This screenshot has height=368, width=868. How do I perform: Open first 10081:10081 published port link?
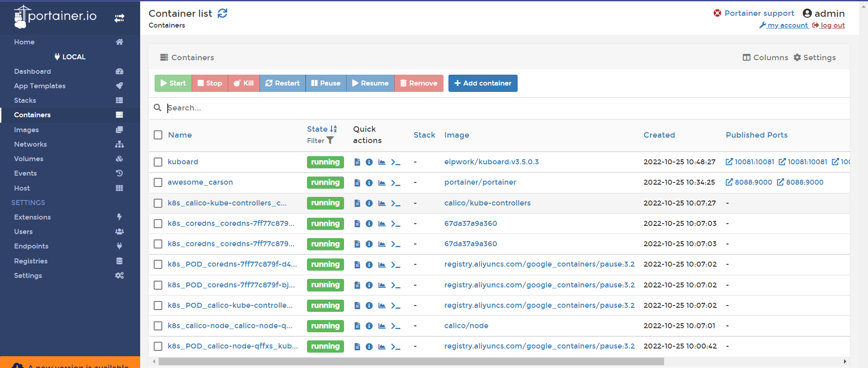tap(750, 162)
